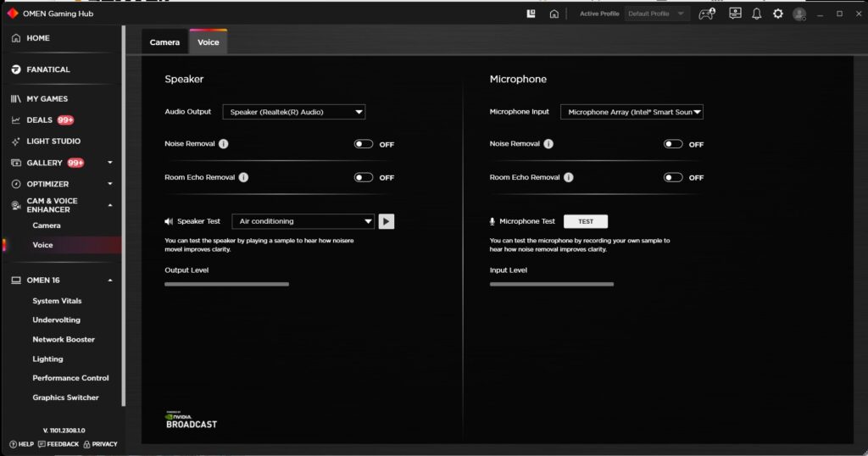
Task: Switch to the Camera tab
Action: (x=164, y=42)
